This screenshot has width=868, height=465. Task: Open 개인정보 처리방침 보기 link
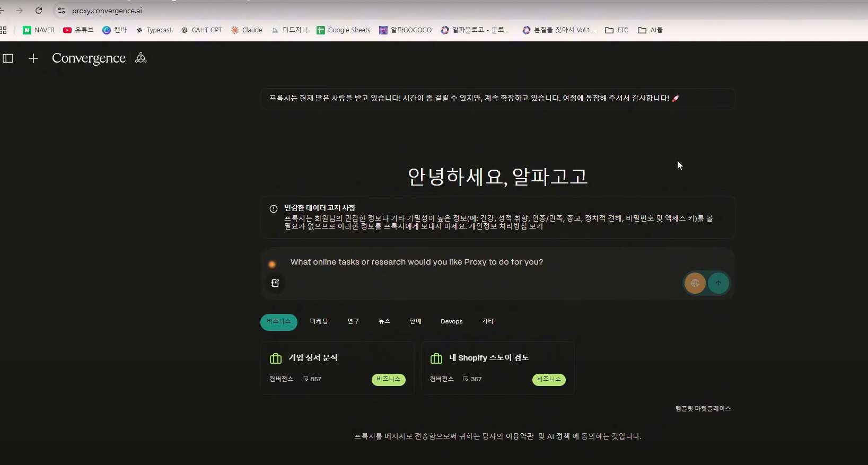(x=506, y=226)
